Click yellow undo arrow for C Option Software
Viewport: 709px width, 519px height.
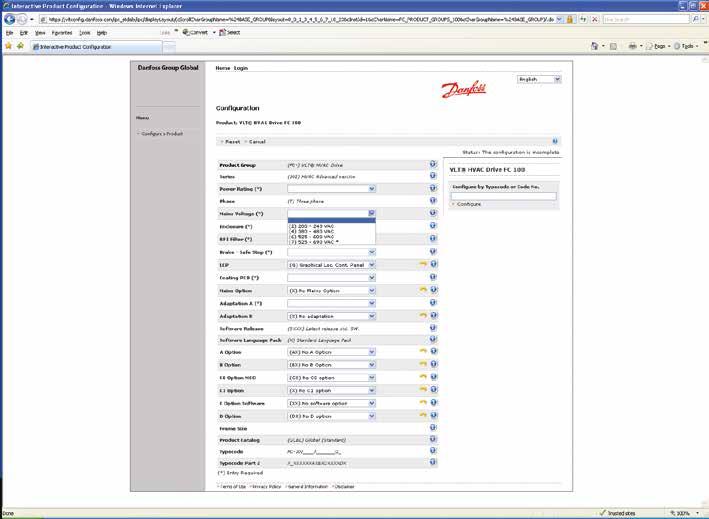(423, 402)
